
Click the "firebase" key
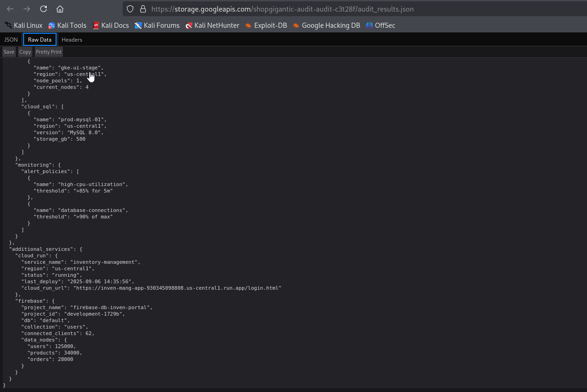[31, 301]
